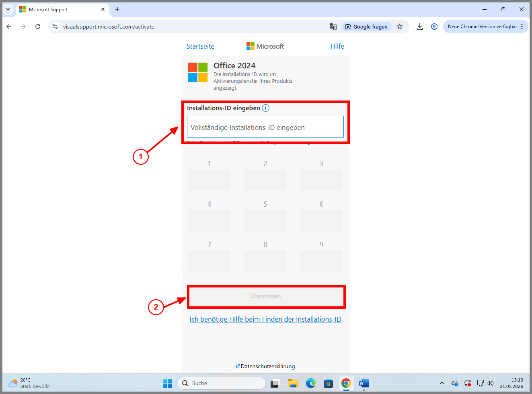Click the network display tray icon
532x394 pixels.
point(480,383)
